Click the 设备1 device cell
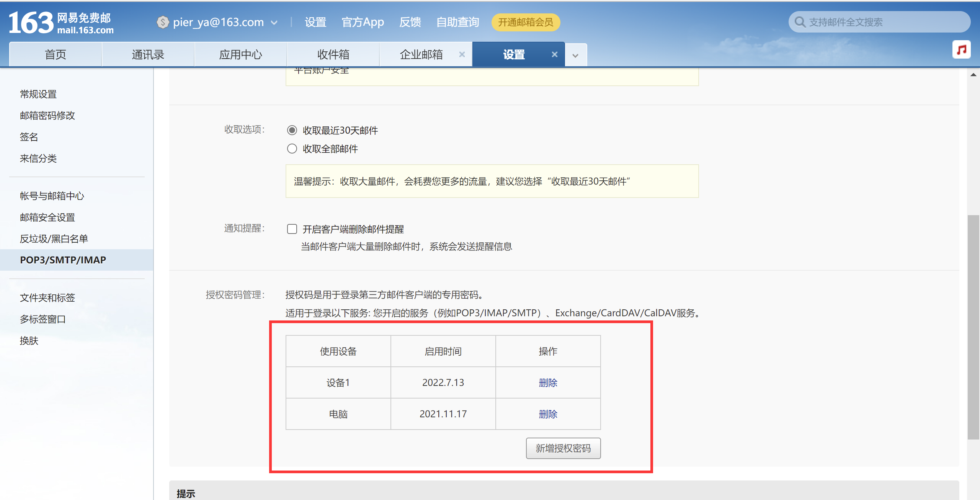This screenshot has height=500, width=980. click(338, 382)
